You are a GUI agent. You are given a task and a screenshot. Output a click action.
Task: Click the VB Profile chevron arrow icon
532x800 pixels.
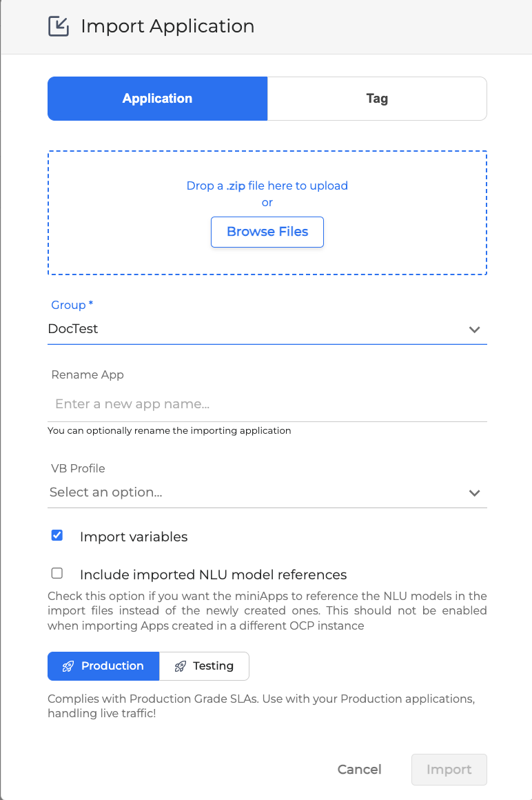click(475, 493)
